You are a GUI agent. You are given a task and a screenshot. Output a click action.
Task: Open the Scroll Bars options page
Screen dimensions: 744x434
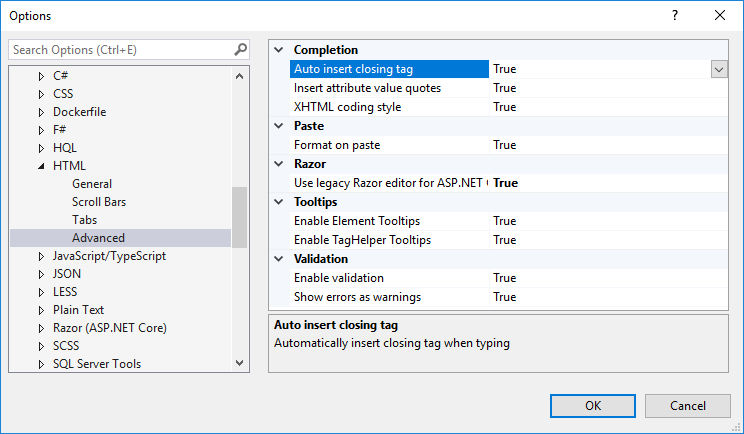99,202
